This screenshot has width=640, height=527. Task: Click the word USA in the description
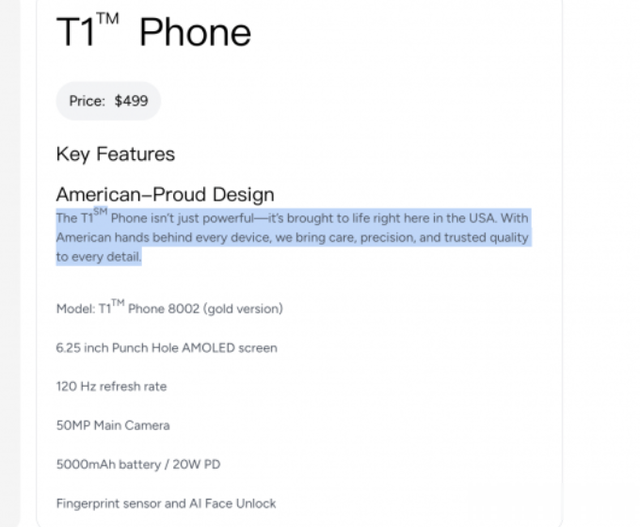(x=482, y=218)
